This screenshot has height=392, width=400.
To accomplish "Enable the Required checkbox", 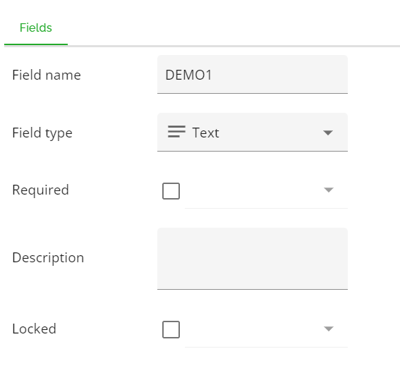I will click(x=171, y=191).
